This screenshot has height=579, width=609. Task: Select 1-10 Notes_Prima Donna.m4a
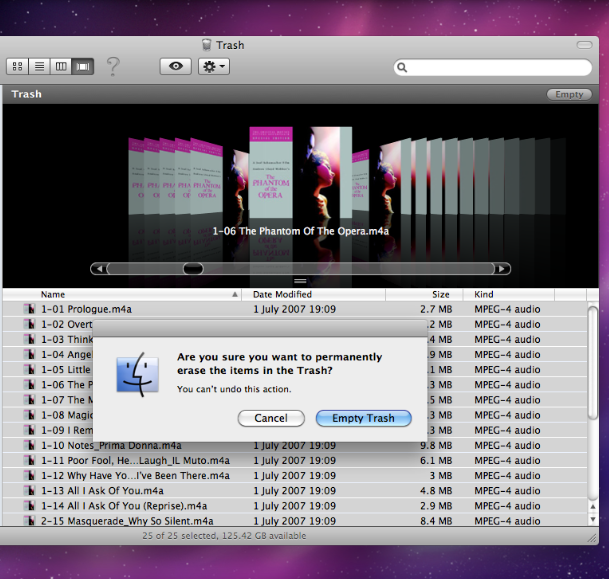coord(295,445)
